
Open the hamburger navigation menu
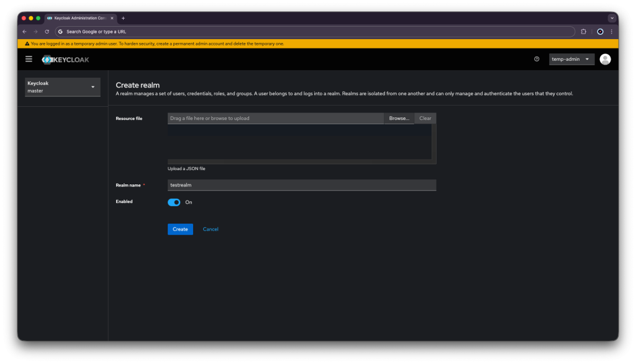point(29,59)
